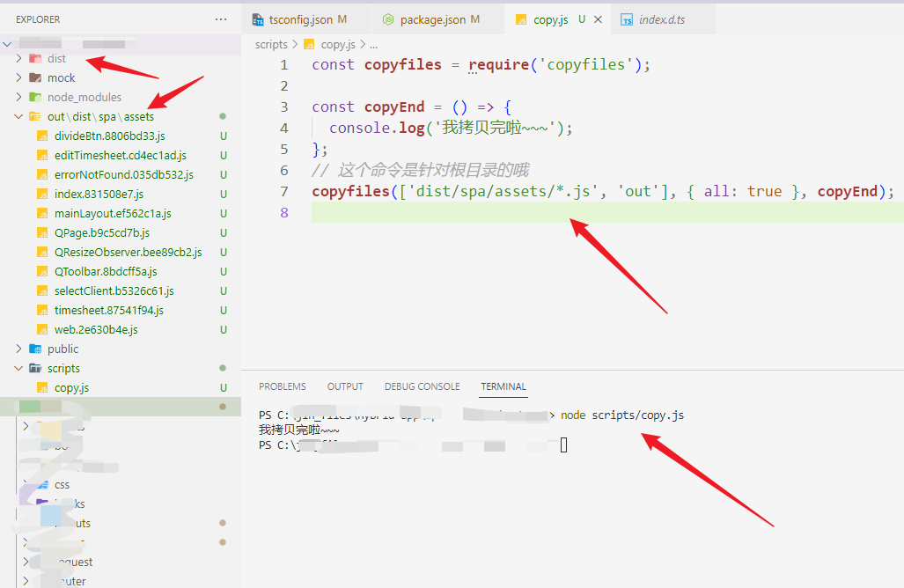Click the U status badge of copy.js tree row
904x588 pixels.
[x=223, y=388]
